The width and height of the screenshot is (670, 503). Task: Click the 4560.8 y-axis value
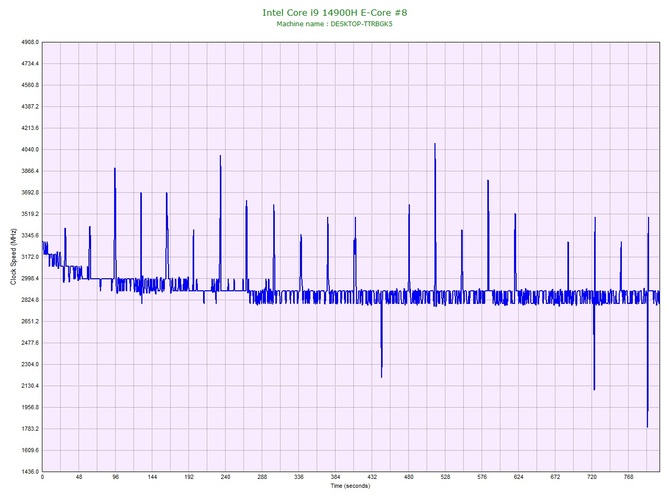[30, 85]
